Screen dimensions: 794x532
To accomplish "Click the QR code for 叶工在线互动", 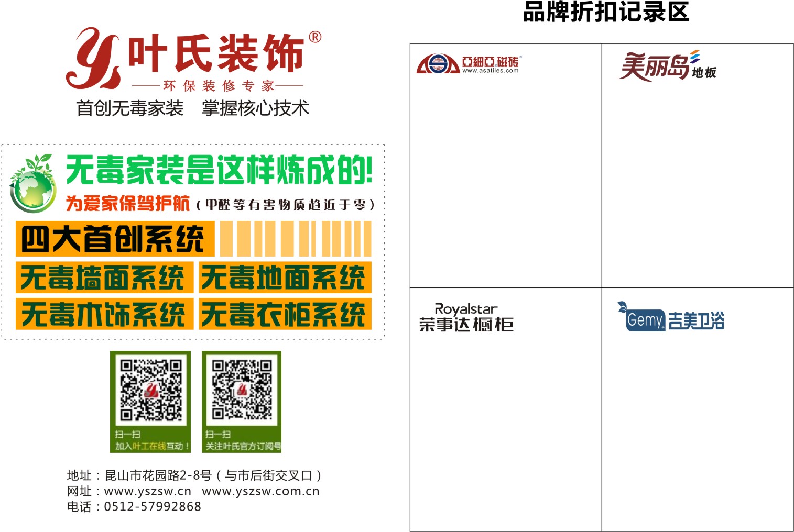I will (150, 390).
